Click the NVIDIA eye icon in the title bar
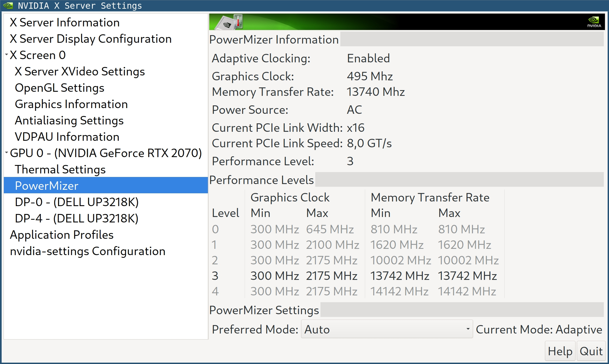609x364 pixels. point(8,5)
